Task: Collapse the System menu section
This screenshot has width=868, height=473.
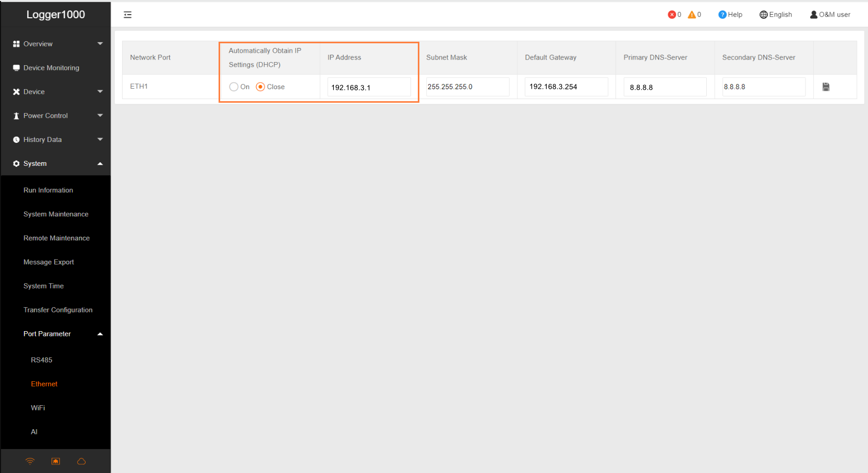Action: pos(56,163)
